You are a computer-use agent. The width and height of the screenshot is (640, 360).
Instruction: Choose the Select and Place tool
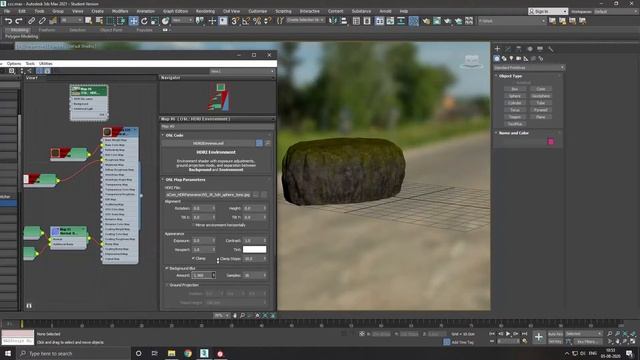click(x=165, y=21)
